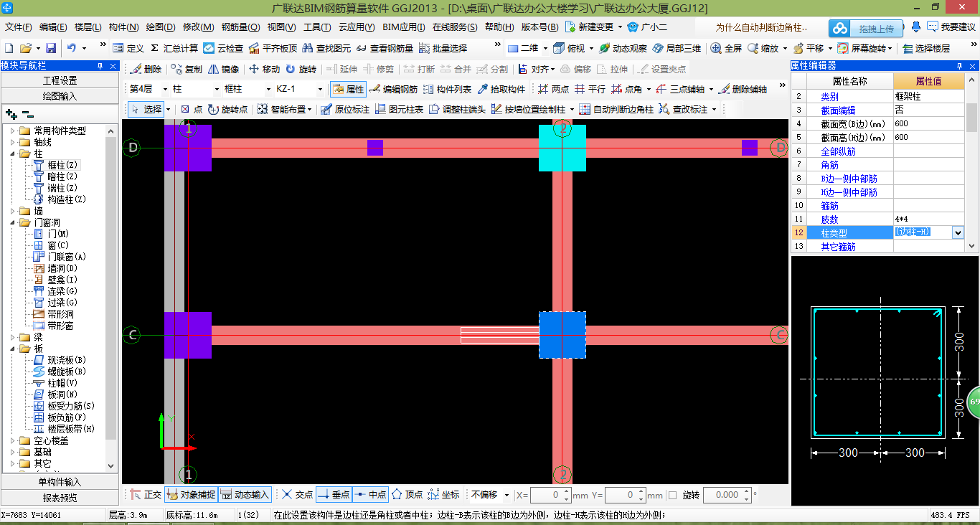Viewport: 980px width, 525px height.
Task: Toggle 顶点 snap
Action: click(407, 495)
